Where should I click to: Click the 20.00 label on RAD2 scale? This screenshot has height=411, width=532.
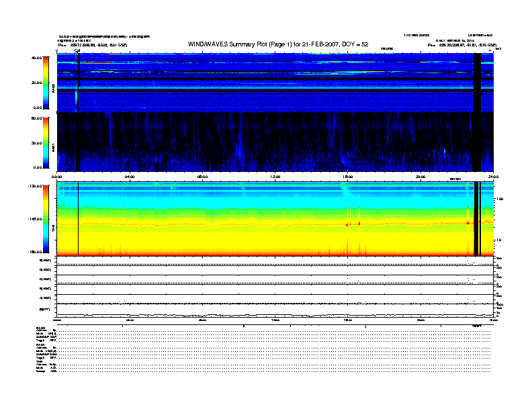point(36,83)
